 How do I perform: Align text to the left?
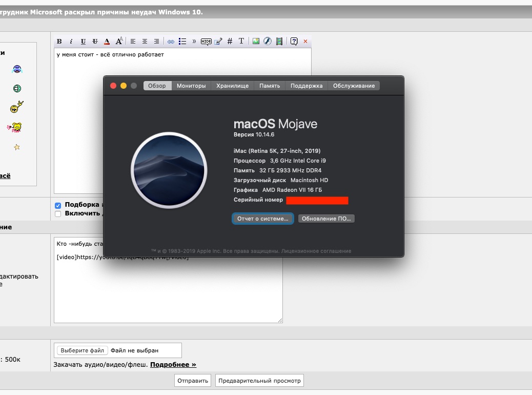point(133,42)
